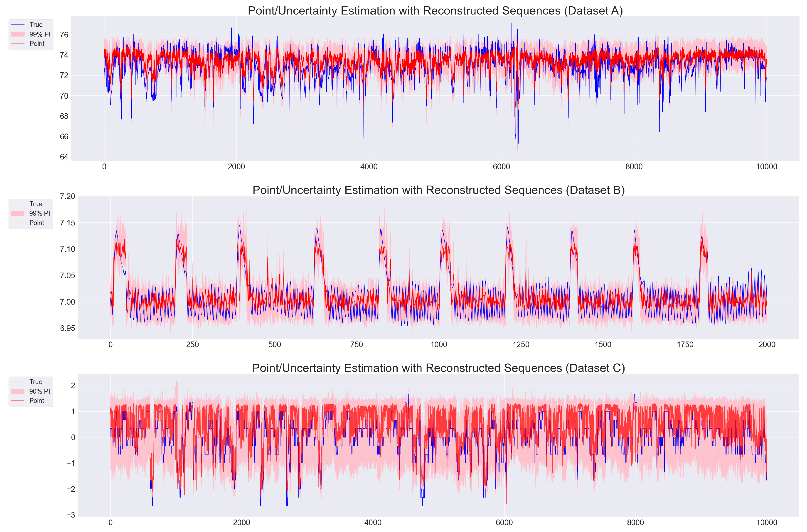Click the 1250 x-axis label of Dataset B
This screenshot has width=807, height=532.
521,345
